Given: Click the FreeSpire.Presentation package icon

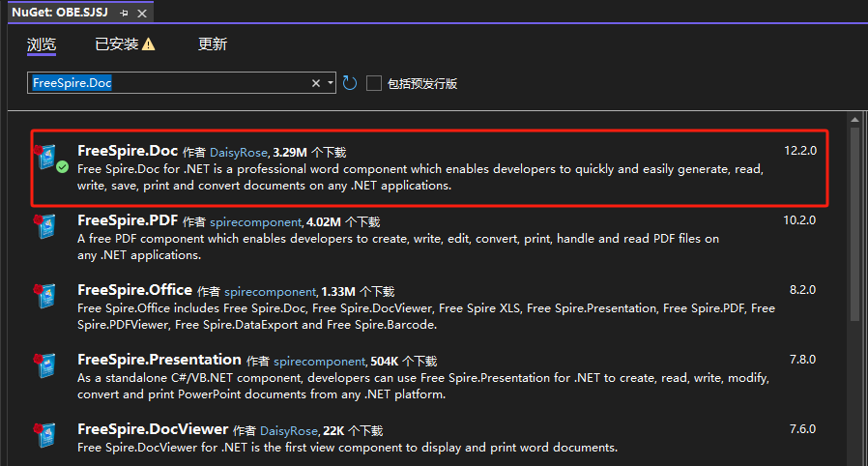Looking at the screenshot, I should [45, 365].
